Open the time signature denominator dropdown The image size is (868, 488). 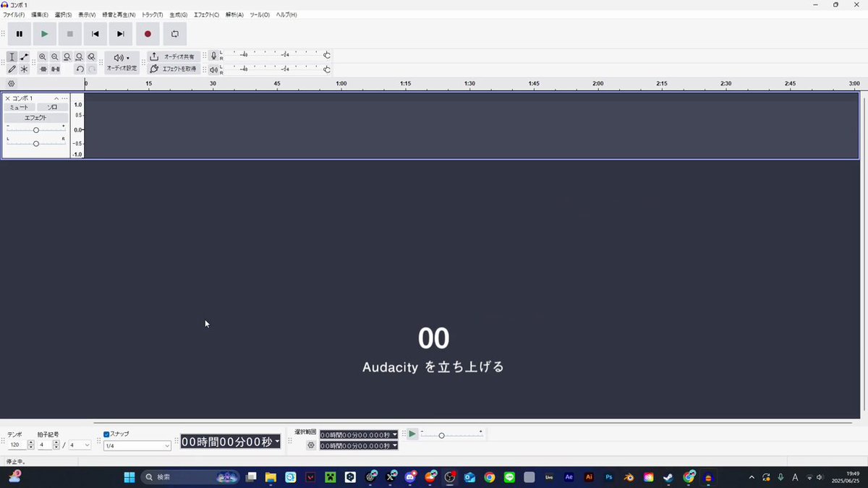pos(80,445)
